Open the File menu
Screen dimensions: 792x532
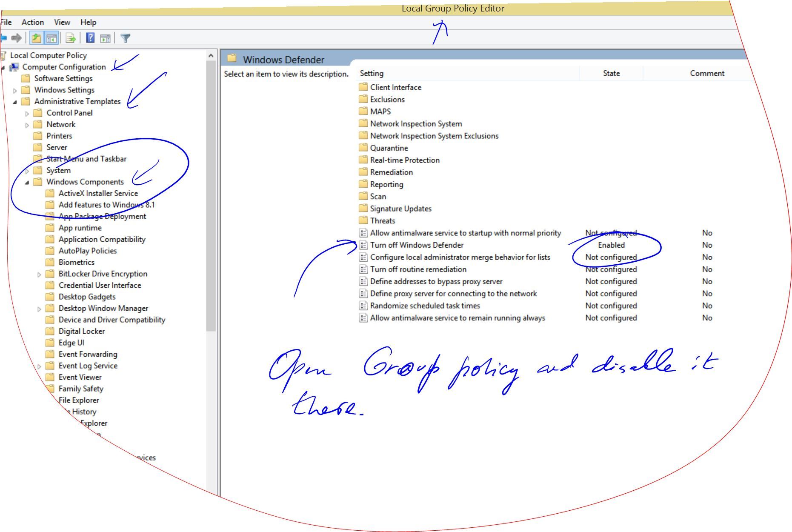[6, 22]
